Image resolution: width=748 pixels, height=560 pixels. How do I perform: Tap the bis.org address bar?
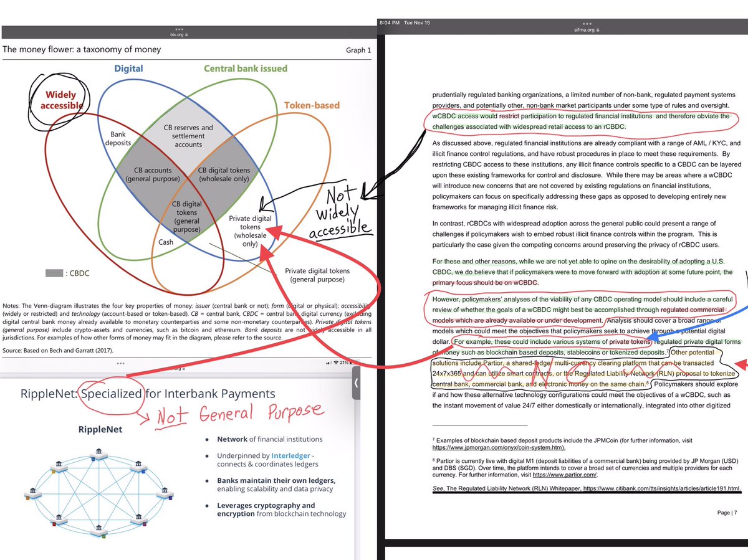pos(177,34)
